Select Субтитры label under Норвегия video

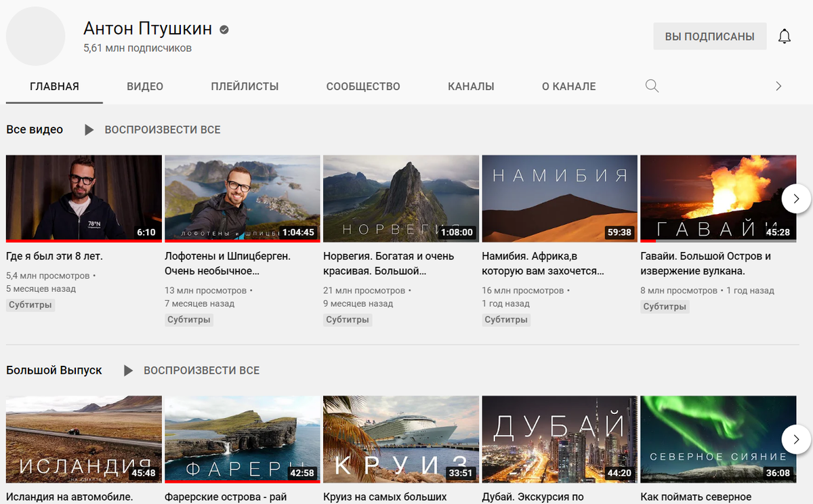[x=348, y=319]
